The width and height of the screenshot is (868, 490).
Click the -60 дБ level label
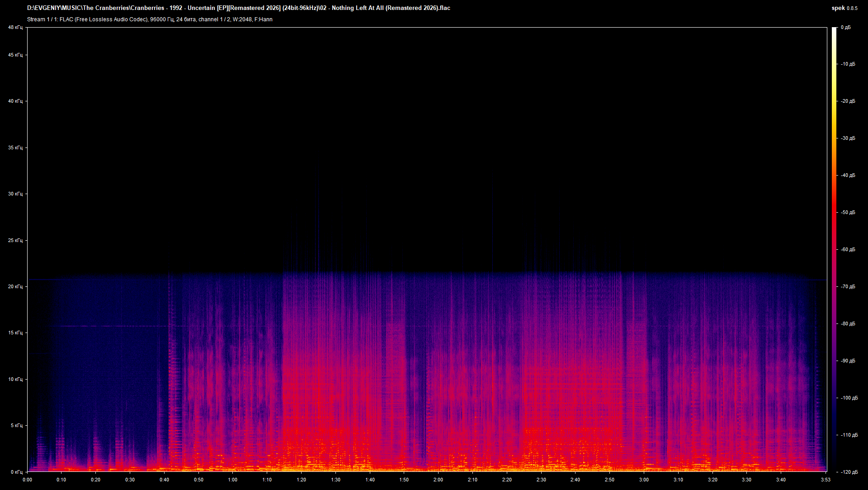coord(848,249)
